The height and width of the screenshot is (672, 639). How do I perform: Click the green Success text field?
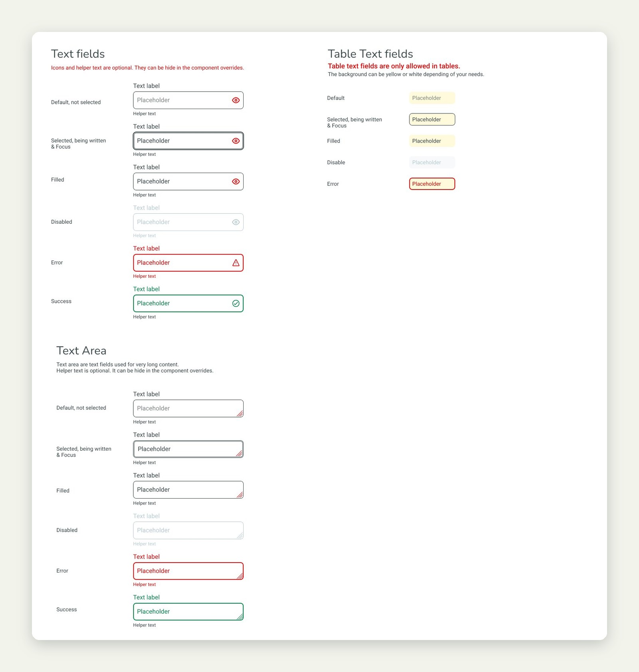188,304
